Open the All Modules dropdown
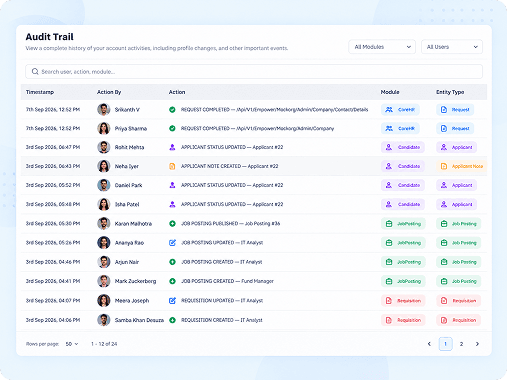507x380 pixels. 382,47
